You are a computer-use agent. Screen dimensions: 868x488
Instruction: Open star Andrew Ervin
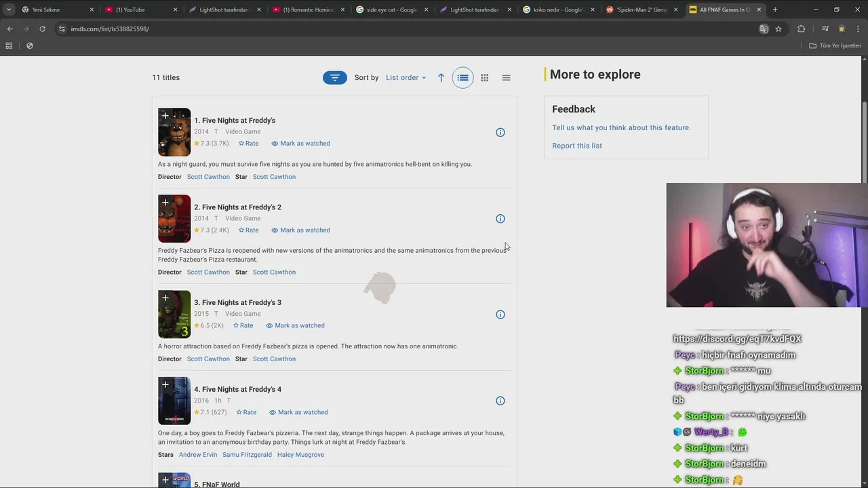[x=198, y=455]
